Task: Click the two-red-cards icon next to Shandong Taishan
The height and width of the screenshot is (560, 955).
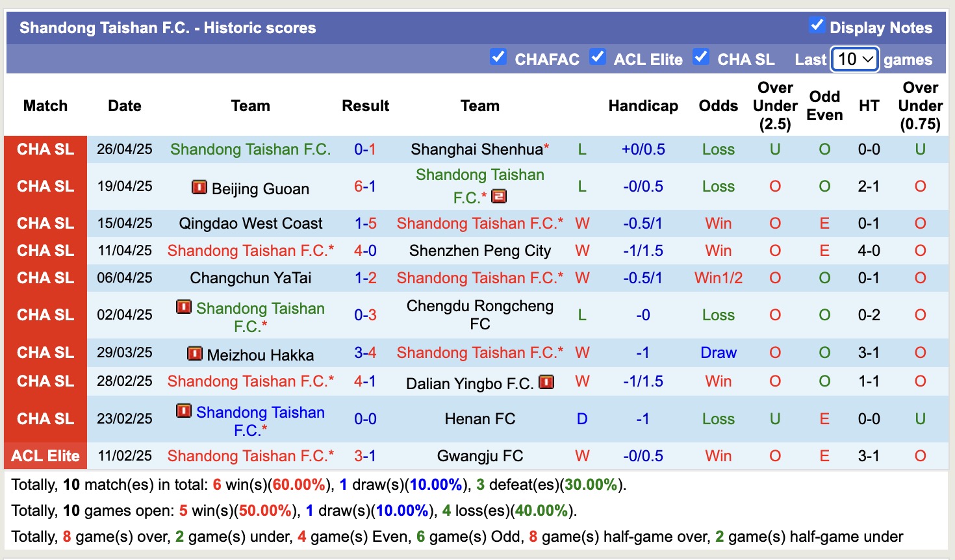Action: click(x=498, y=196)
